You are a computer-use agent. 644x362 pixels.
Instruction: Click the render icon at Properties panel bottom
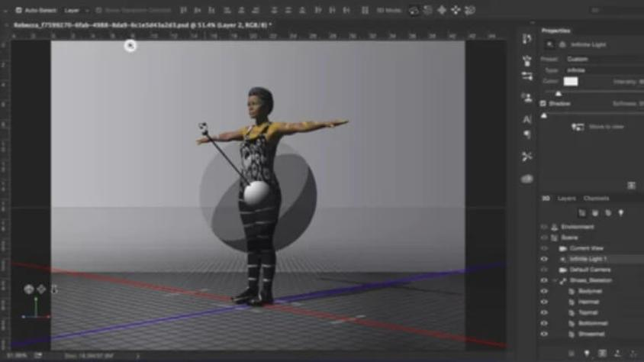pyautogui.click(x=631, y=186)
